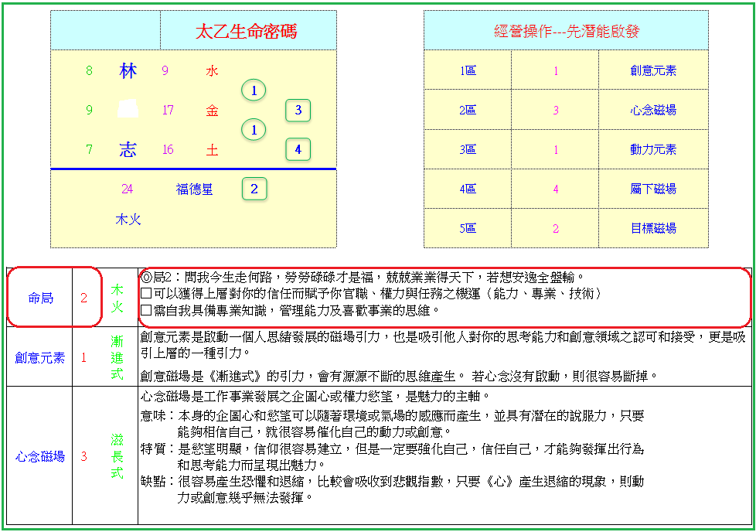Select the blue character 林

pyautogui.click(x=128, y=71)
